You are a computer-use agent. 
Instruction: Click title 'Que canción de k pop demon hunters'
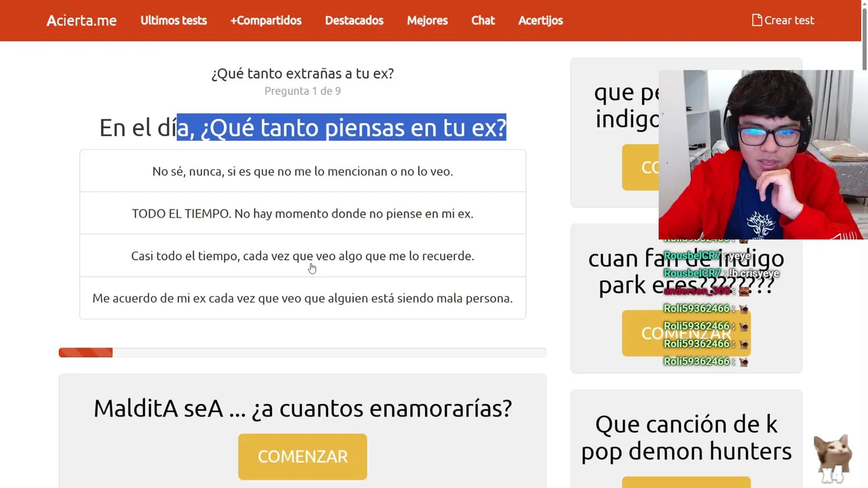(686, 437)
